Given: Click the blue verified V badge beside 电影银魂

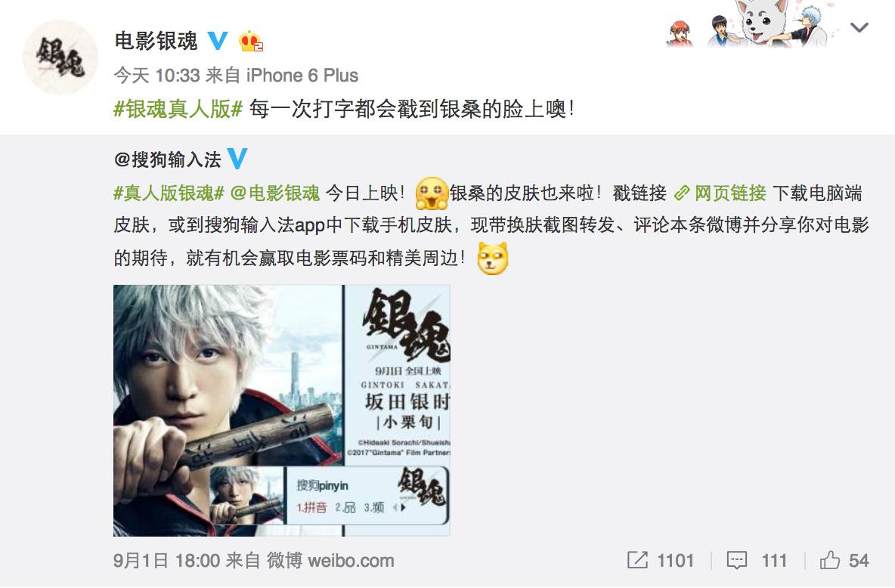Looking at the screenshot, I should (218, 41).
